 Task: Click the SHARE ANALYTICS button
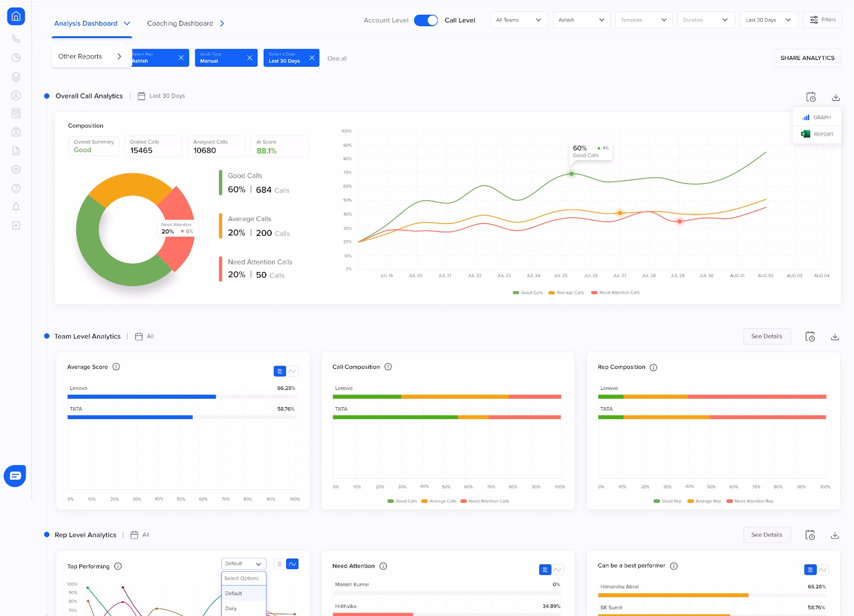tap(807, 58)
